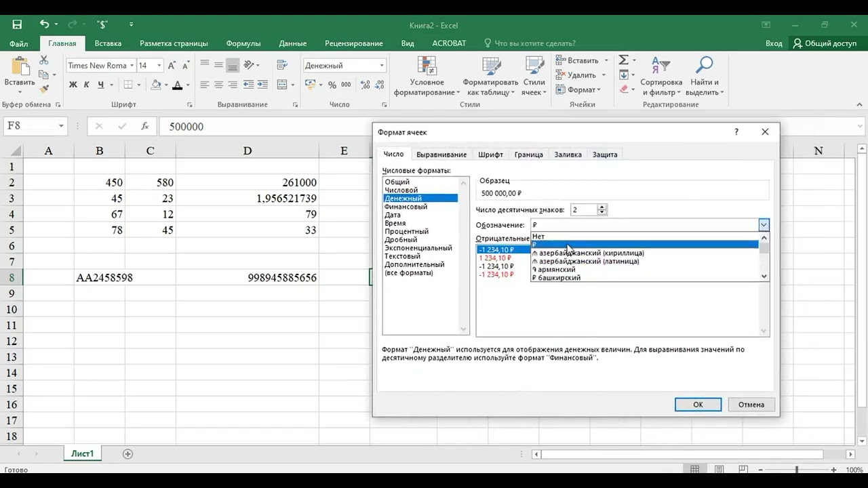Image resolution: width=868 pixels, height=488 pixels.
Task: Click the decimal places number field
Action: 584,210
